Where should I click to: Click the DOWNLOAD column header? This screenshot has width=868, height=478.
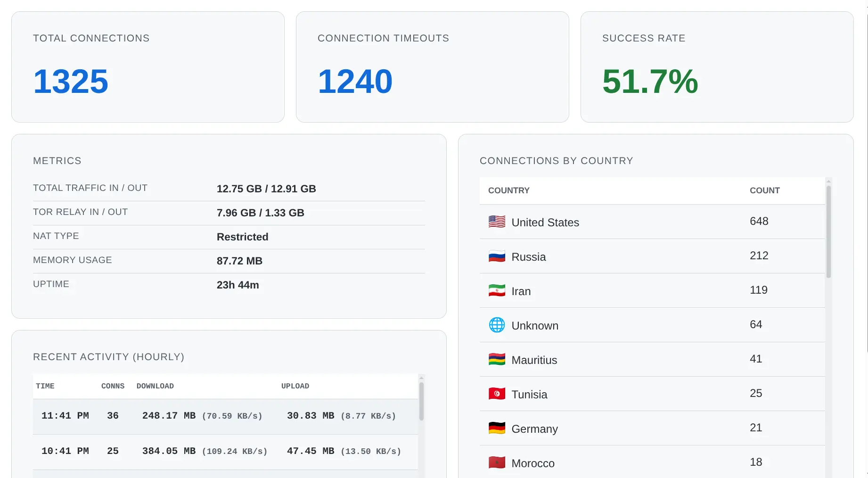(155, 386)
